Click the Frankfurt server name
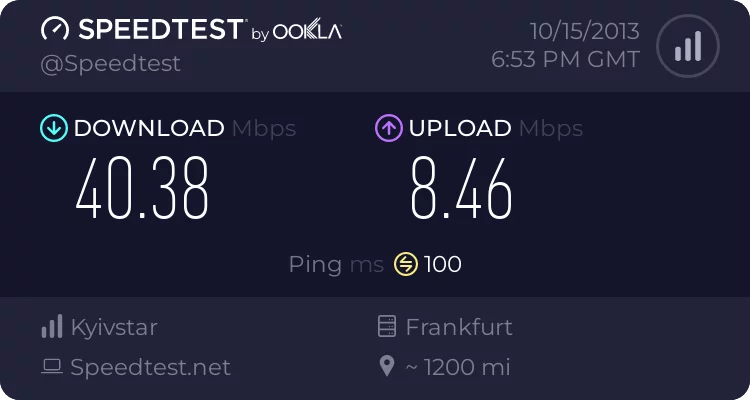 [x=459, y=327]
